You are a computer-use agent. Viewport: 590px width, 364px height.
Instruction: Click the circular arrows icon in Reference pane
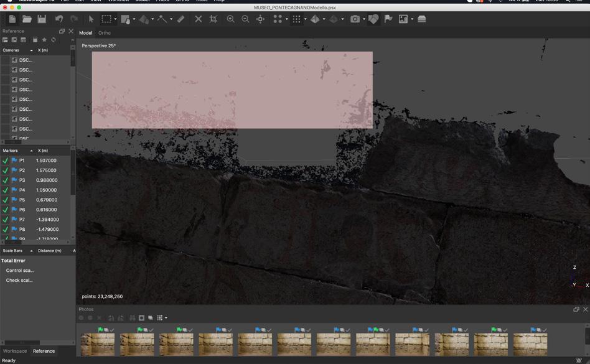[x=54, y=40]
